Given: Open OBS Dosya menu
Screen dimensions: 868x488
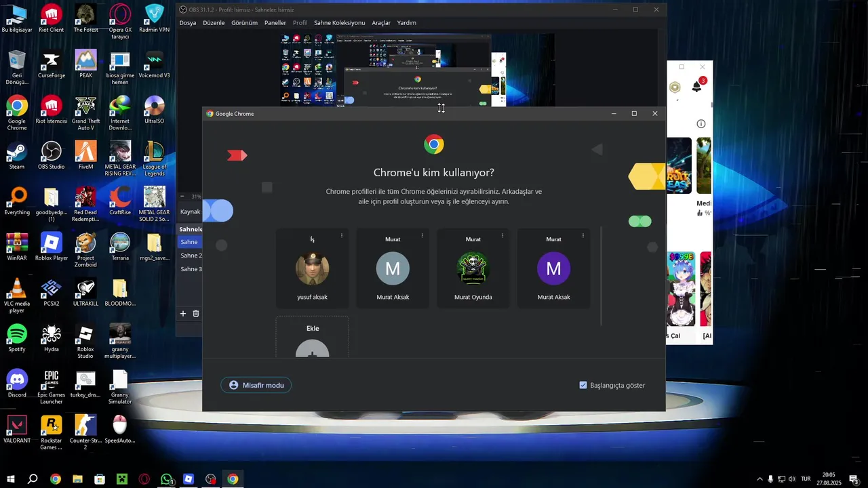Looking at the screenshot, I should (188, 23).
